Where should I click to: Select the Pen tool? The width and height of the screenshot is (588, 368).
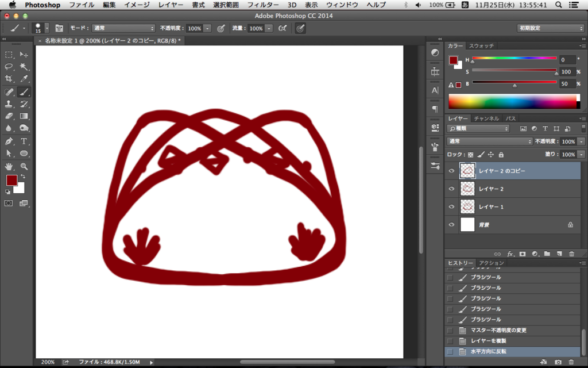9,141
